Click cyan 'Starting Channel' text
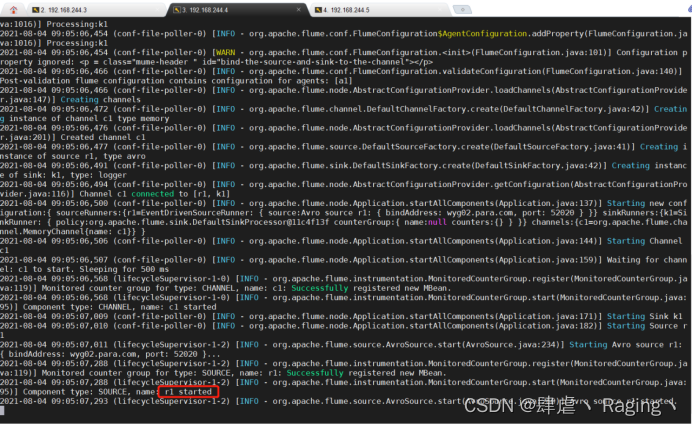 pos(644,241)
